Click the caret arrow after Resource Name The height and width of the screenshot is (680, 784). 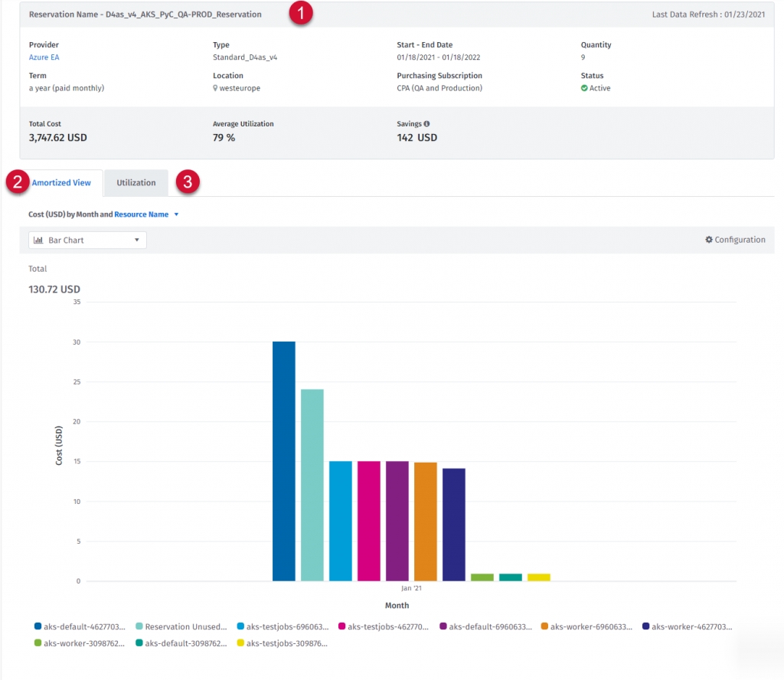176,215
